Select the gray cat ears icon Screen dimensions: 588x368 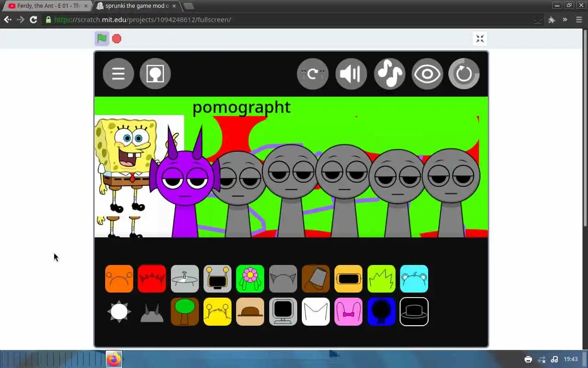[283, 279]
